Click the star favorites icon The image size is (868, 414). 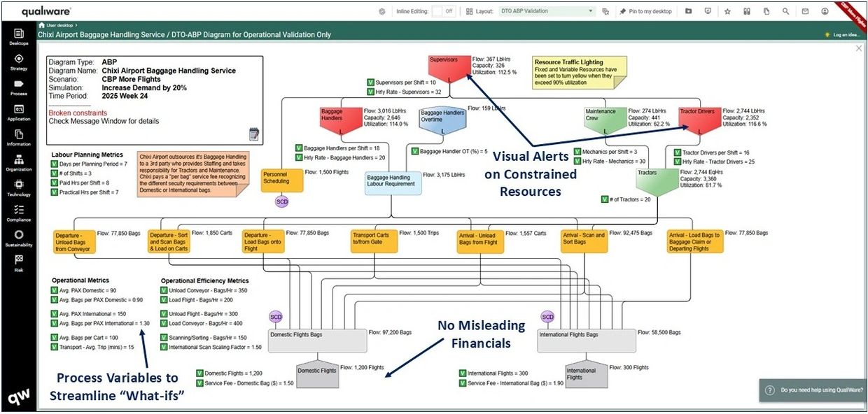(x=727, y=12)
